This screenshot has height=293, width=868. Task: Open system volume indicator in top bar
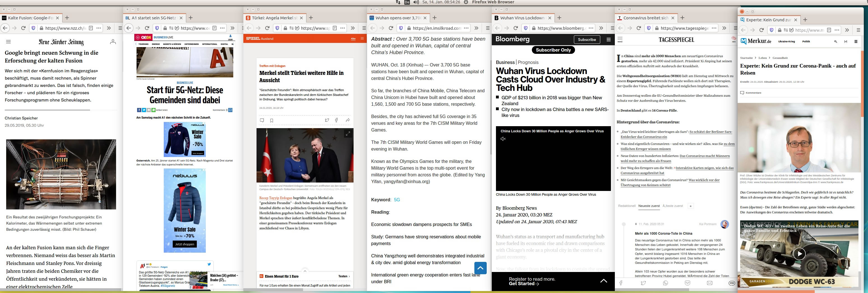click(416, 2)
